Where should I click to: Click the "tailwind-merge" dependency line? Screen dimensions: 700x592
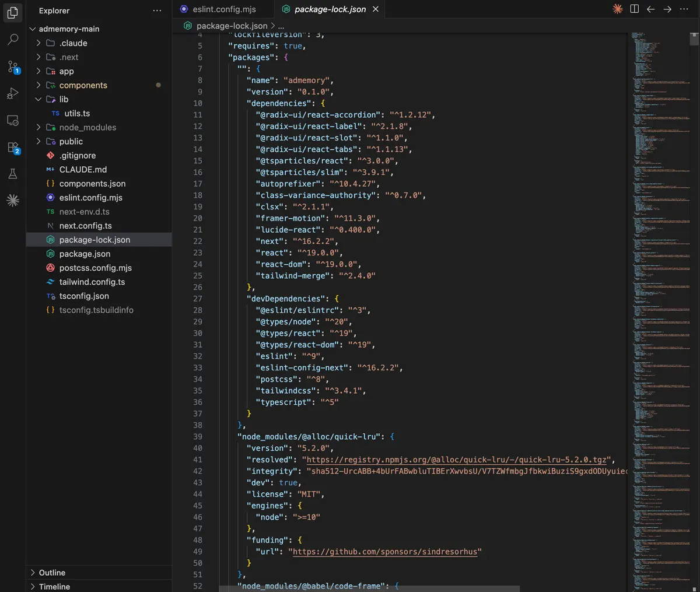click(316, 275)
